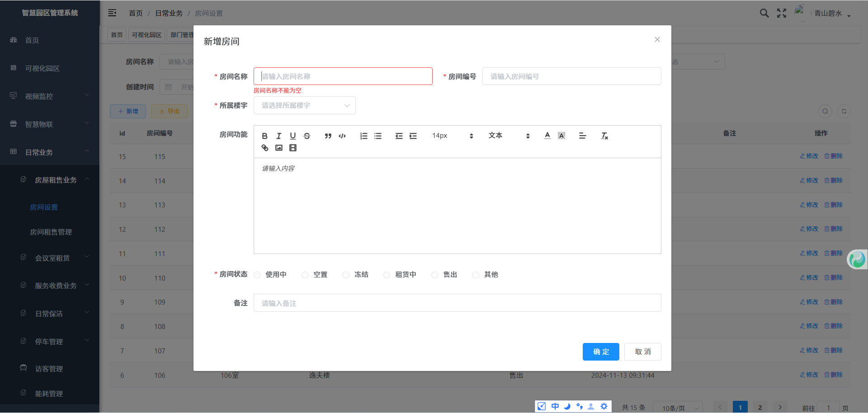868x413 pixels.
Task: Insert an image into the editor
Action: [x=279, y=148]
